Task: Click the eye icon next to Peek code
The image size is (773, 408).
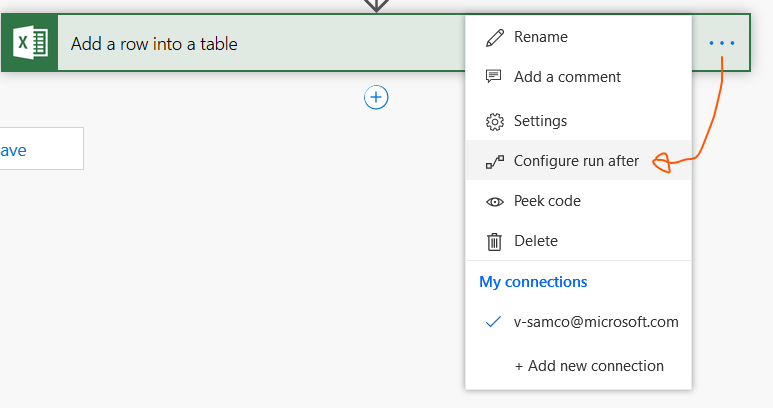Action: click(x=494, y=202)
